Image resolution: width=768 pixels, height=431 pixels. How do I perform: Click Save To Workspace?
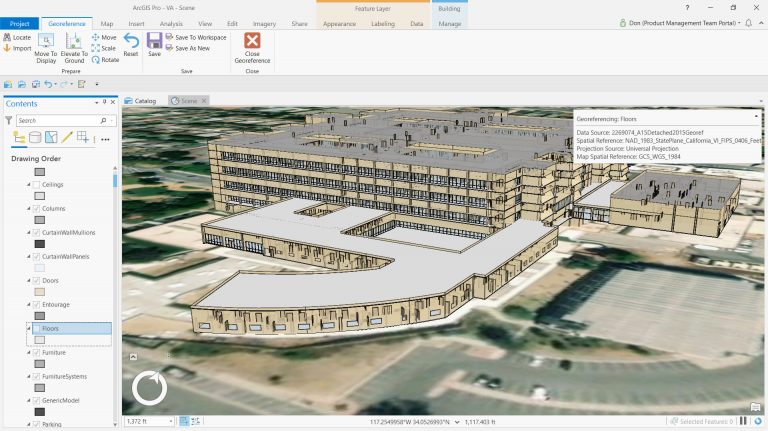(x=196, y=37)
